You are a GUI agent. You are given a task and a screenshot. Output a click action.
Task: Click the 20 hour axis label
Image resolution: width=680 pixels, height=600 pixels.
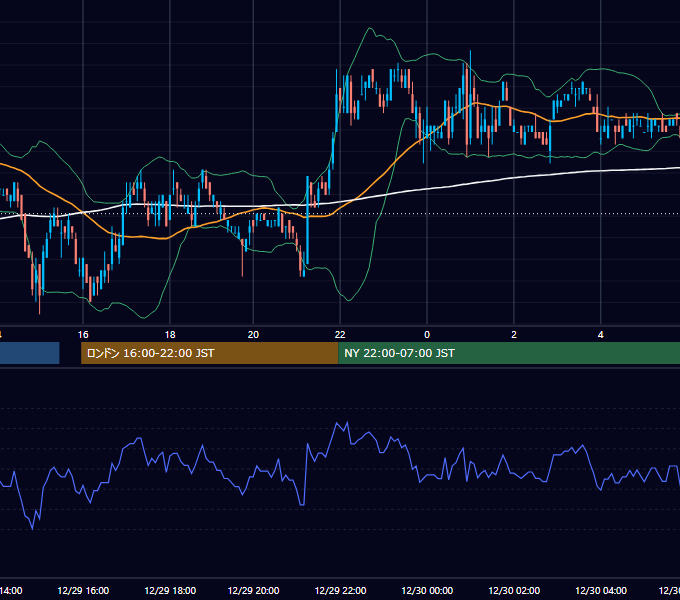[253, 335]
